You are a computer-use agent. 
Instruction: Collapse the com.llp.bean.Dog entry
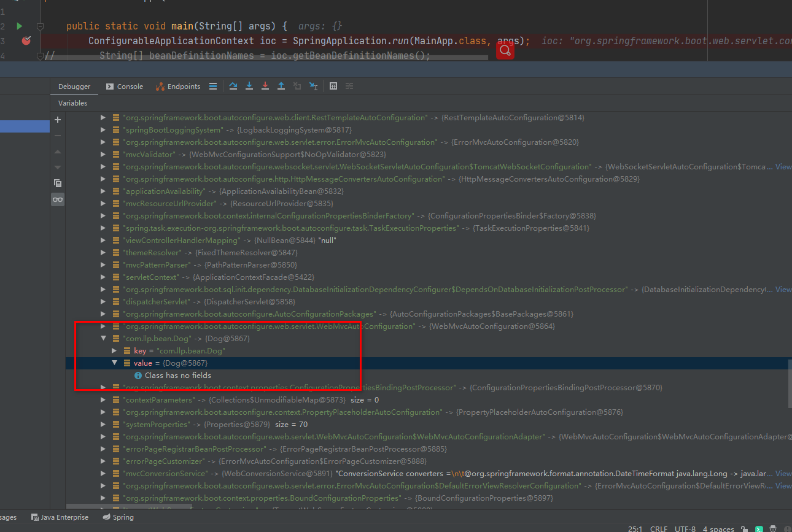[x=103, y=338]
